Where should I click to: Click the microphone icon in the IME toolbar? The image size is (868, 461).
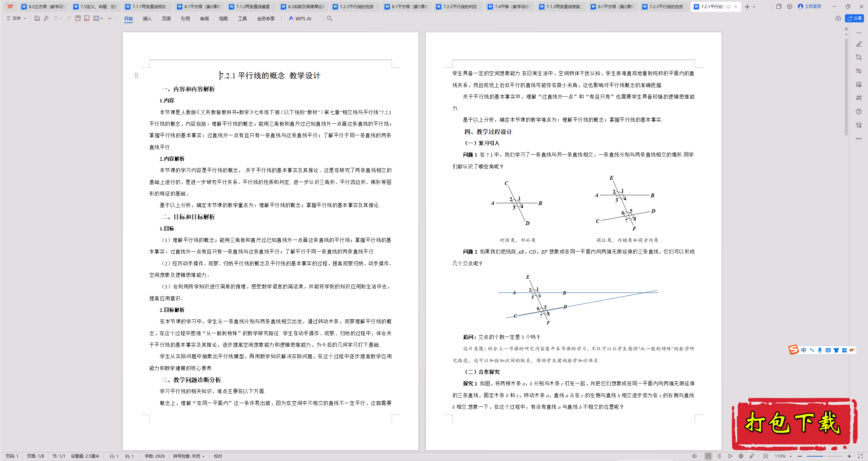click(x=820, y=350)
